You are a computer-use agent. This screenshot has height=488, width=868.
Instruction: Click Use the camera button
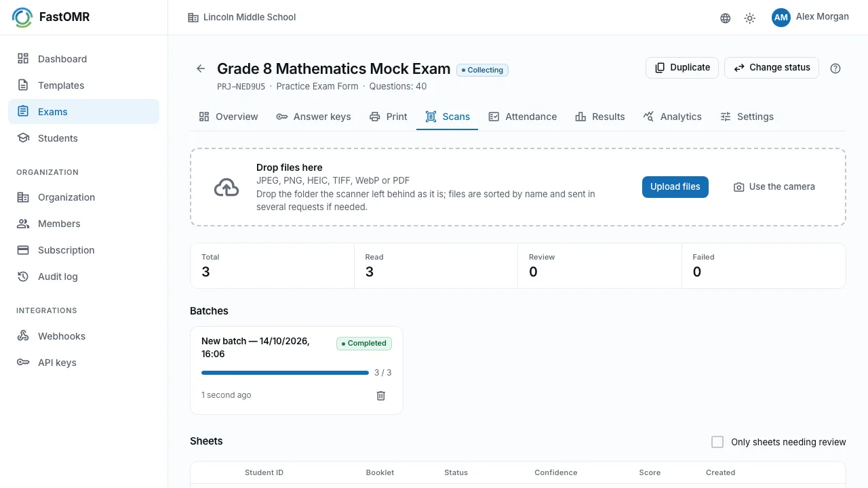pyautogui.click(x=774, y=187)
